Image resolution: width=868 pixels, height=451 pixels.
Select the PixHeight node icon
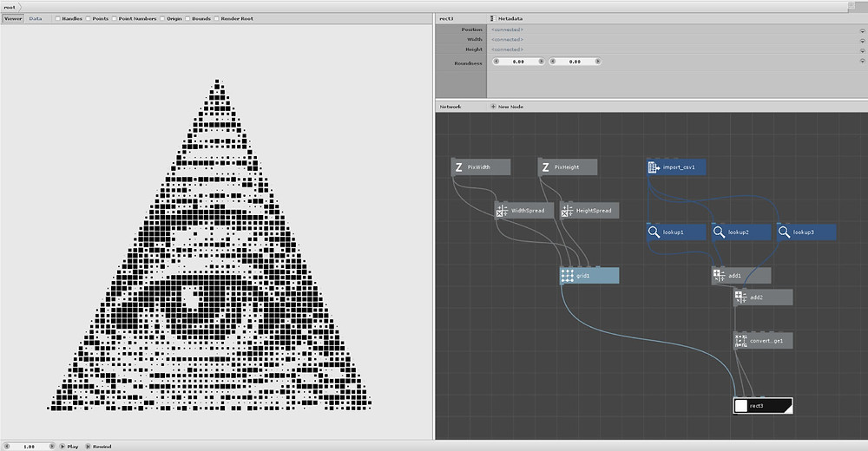pos(546,167)
